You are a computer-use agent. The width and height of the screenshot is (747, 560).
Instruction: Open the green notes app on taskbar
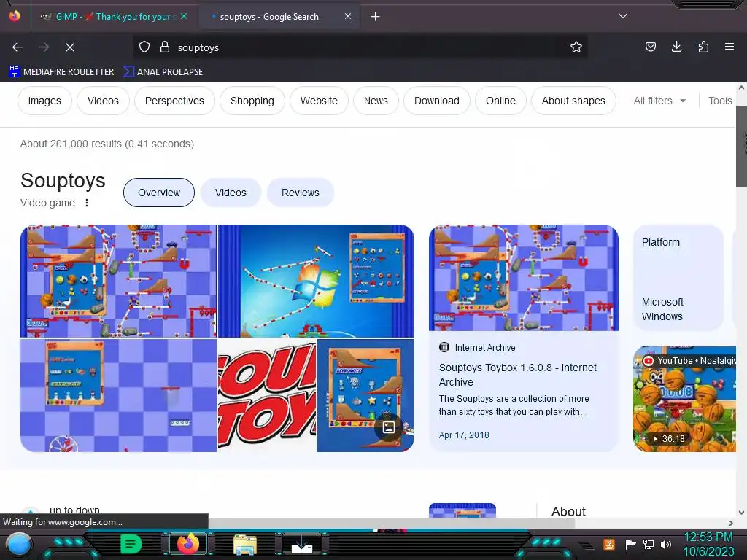point(131,544)
